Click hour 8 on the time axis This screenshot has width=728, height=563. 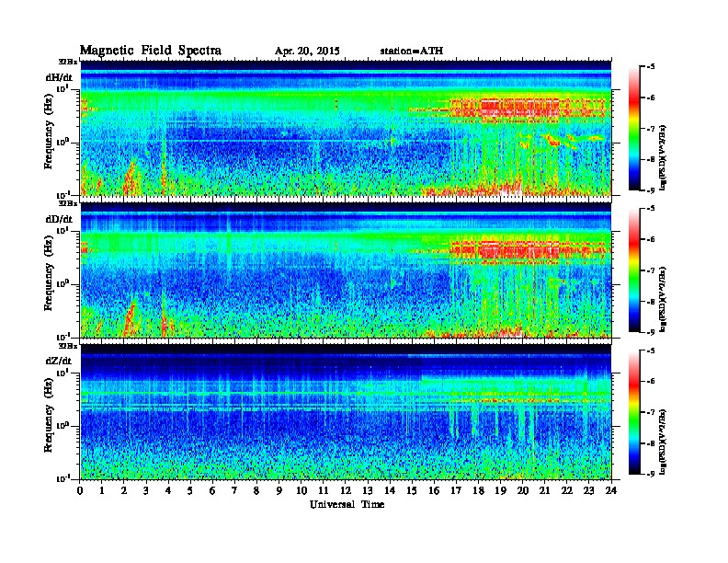pos(256,490)
